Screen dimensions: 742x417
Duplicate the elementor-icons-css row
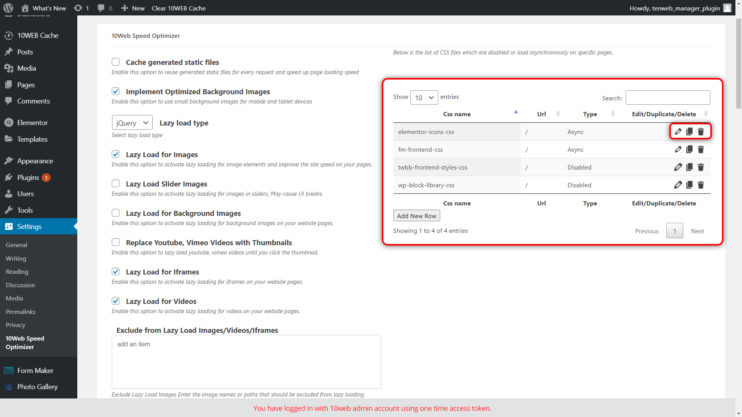(x=689, y=132)
